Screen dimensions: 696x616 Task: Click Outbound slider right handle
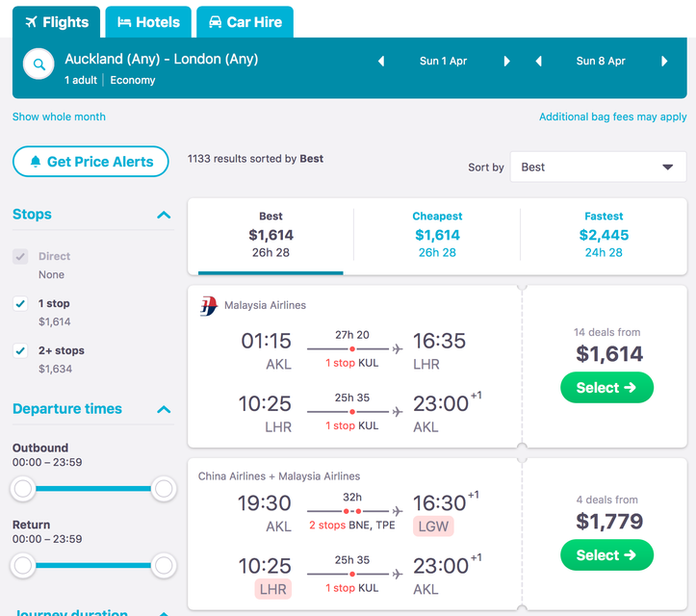[164, 489]
